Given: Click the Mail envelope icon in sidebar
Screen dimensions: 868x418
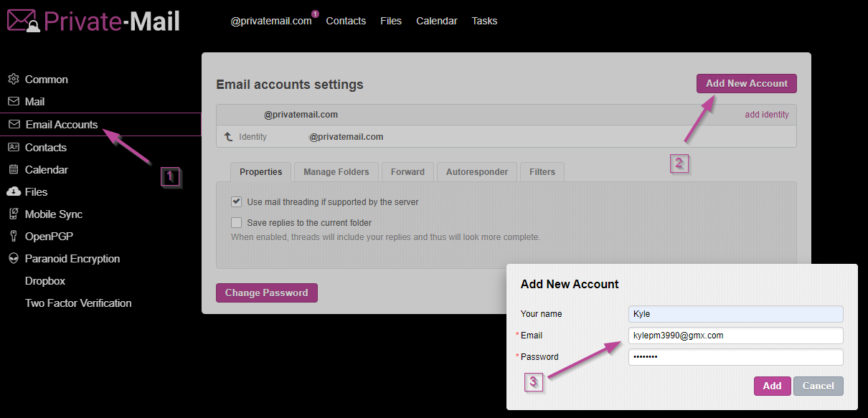Looking at the screenshot, I should click(13, 102).
